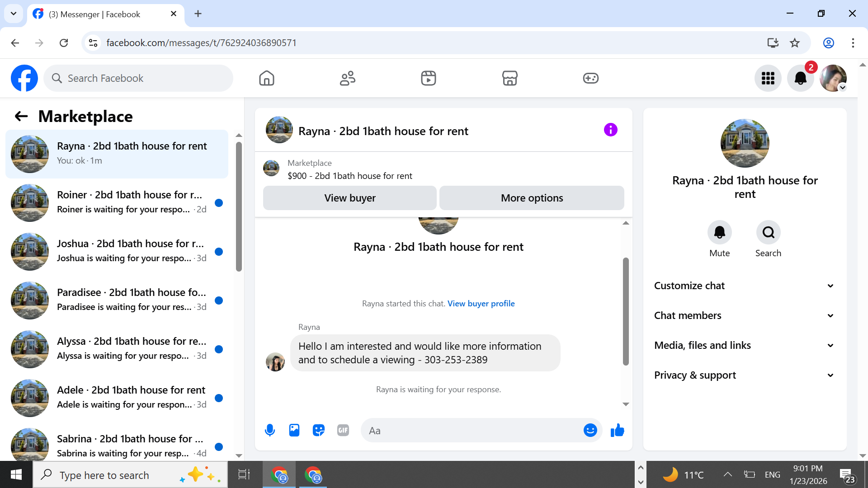Open the sticker picker icon
This screenshot has width=868, height=488.
319,430
